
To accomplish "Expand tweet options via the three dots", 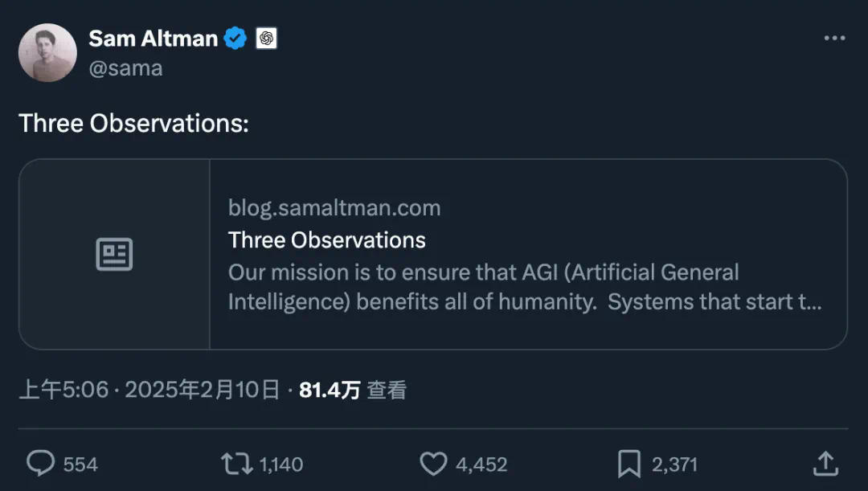I will [x=833, y=37].
